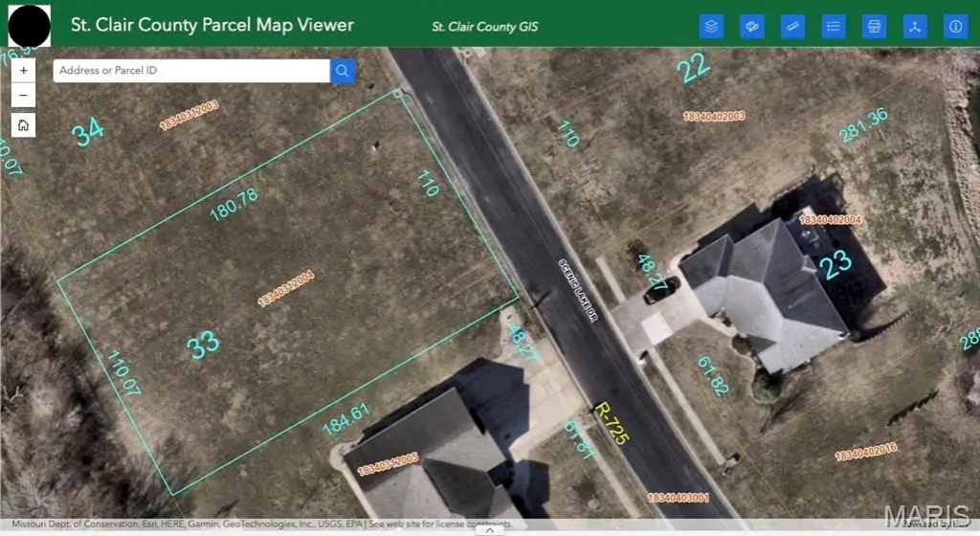The image size is (980, 536).
Task: Click parcel ID 18340312003 label
Action: click(189, 115)
